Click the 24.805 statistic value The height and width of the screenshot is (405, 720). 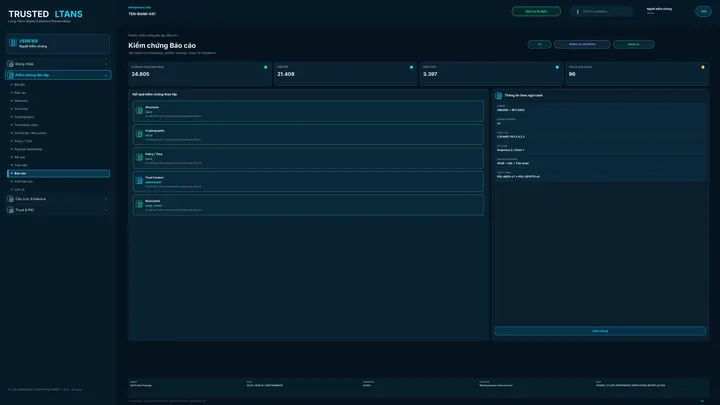[x=140, y=74]
